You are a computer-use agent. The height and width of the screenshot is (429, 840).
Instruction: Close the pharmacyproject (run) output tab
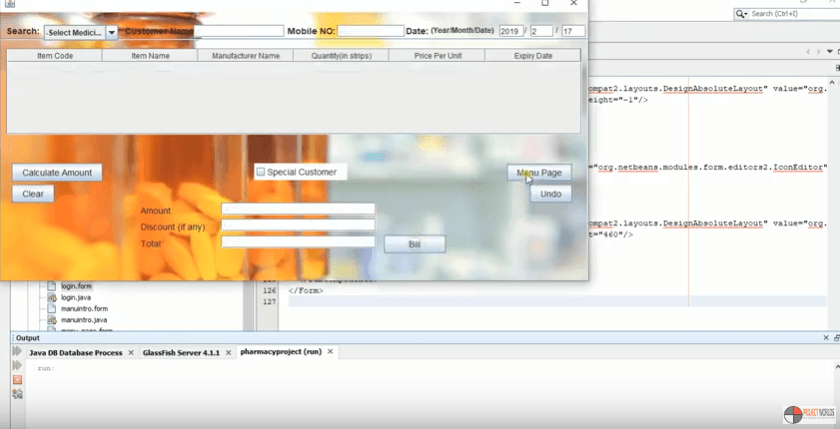click(x=331, y=353)
